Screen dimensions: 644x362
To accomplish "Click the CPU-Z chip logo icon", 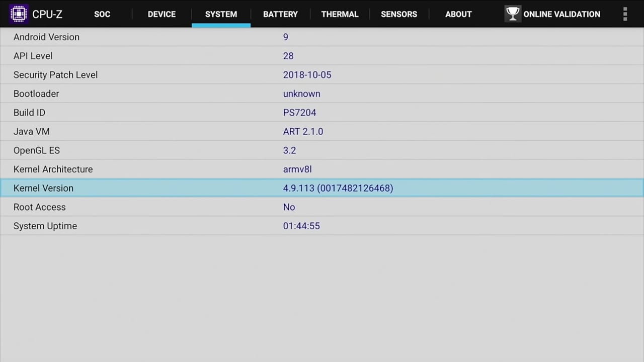I will (x=19, y=14).
